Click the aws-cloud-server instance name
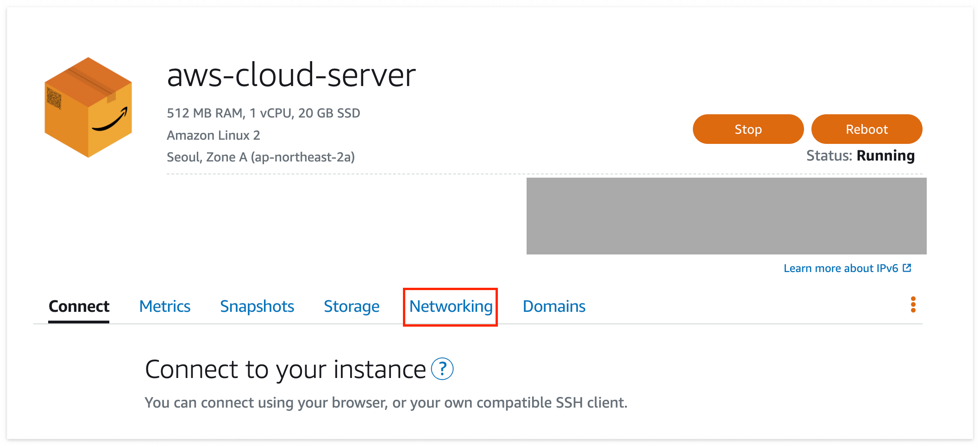 (291, 75)
